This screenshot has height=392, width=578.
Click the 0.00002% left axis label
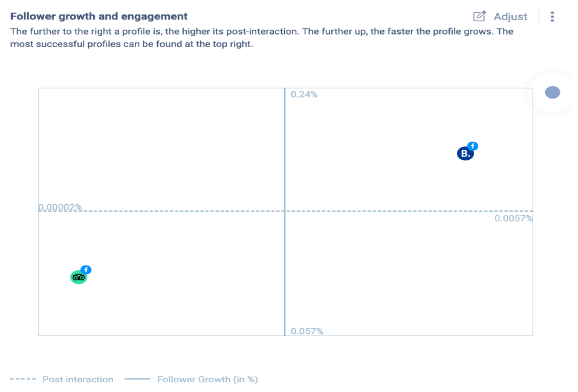(x=60, y=207)
